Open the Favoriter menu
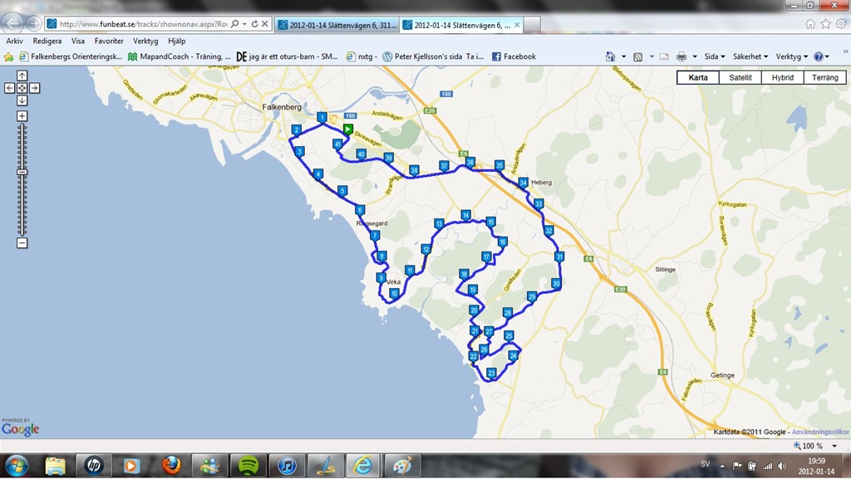 pyautogui.click(x=109, y=41)
